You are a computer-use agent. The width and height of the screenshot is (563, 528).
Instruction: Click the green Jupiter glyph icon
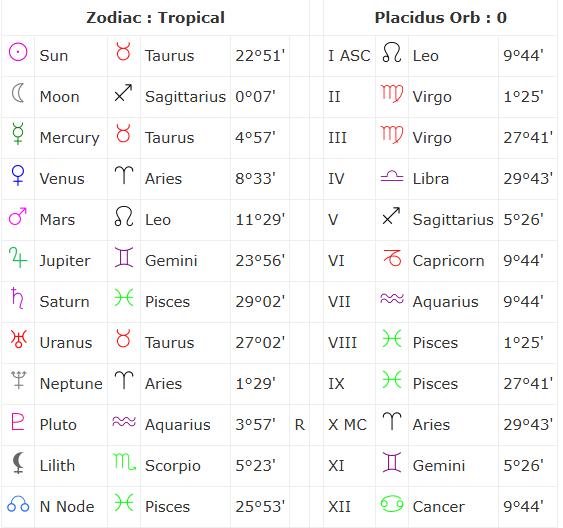point(18,257)
